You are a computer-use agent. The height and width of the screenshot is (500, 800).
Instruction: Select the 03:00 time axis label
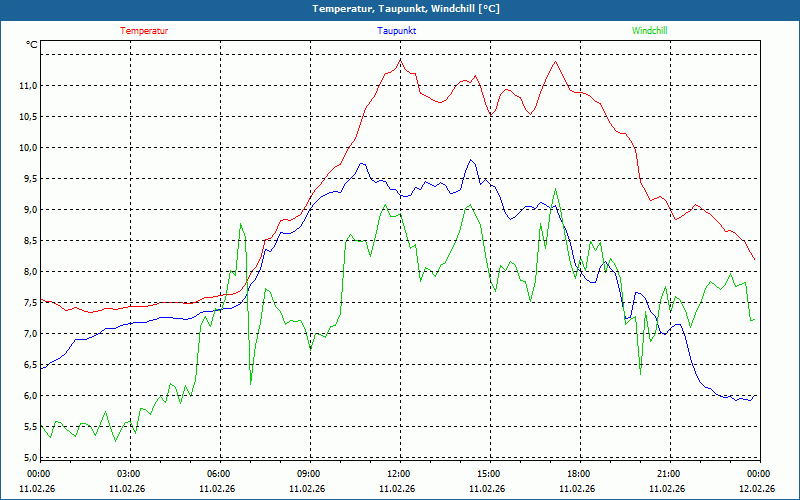pyautogui.click(x=128, y=474)
